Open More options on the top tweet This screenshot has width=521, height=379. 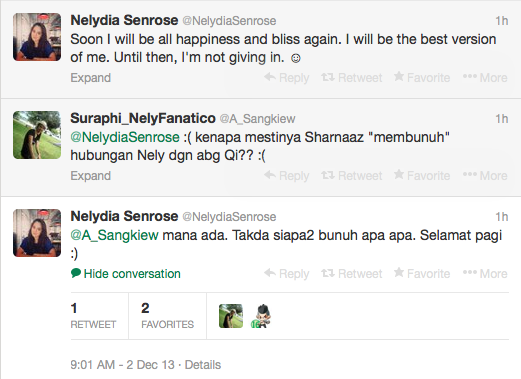[x=485, y=78]
